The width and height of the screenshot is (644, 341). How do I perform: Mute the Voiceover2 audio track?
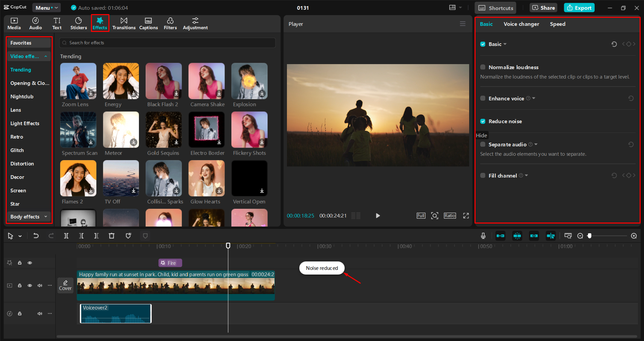[40, 313]
